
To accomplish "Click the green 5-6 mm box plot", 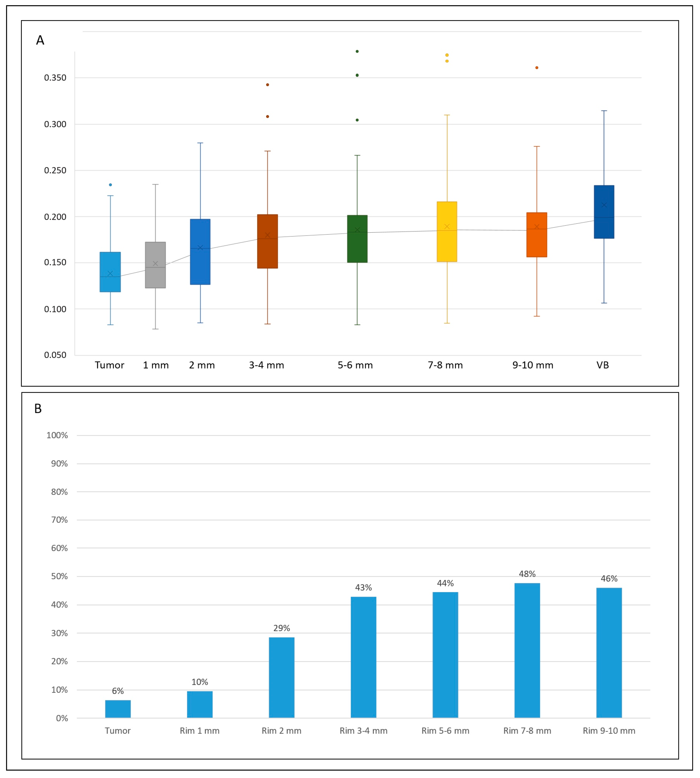I will click(x=357, y=239).
